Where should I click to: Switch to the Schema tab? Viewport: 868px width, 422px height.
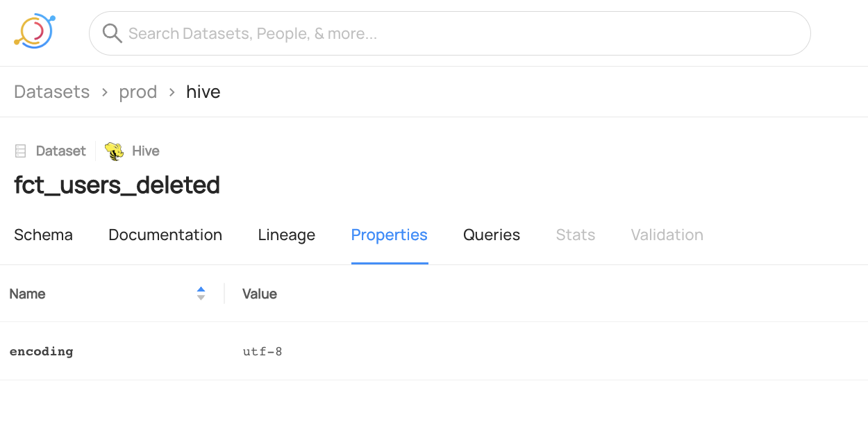tap(43, 235)
